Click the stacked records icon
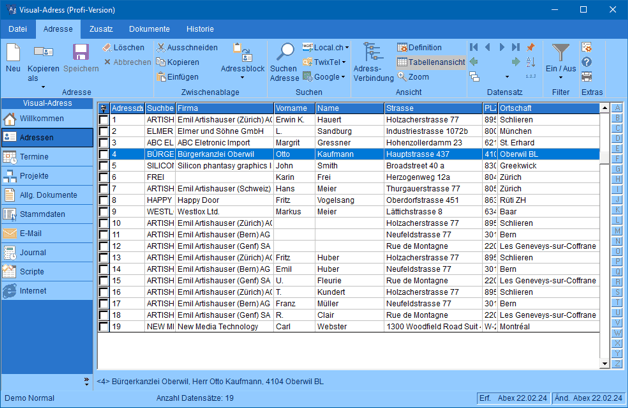628x408 pixels. pos(475,76)
